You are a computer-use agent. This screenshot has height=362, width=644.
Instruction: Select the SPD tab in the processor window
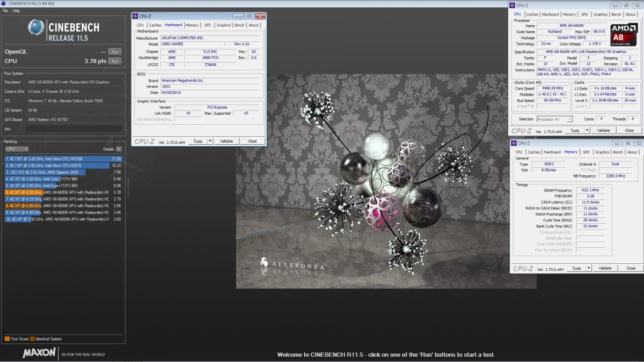(584, 14)
